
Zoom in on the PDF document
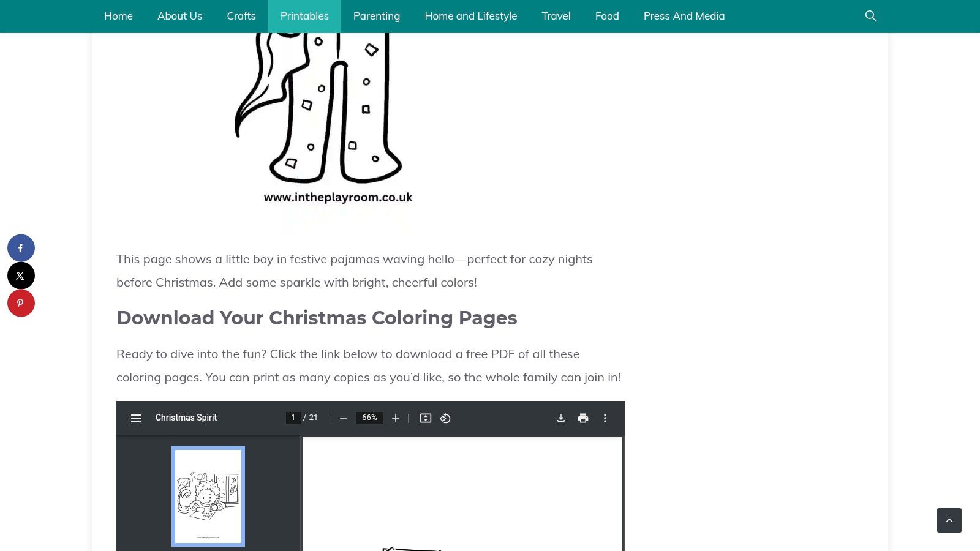tap(396, 418)
